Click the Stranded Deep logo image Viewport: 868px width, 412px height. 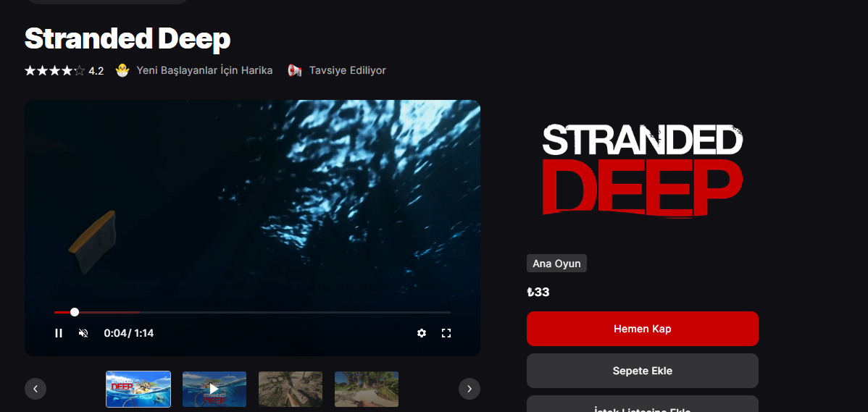(x=642, y=170)
